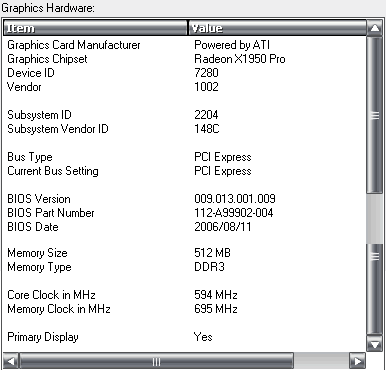Click the 2204 subsystem value
386x371 pixels.
click(x=206, y=115)
